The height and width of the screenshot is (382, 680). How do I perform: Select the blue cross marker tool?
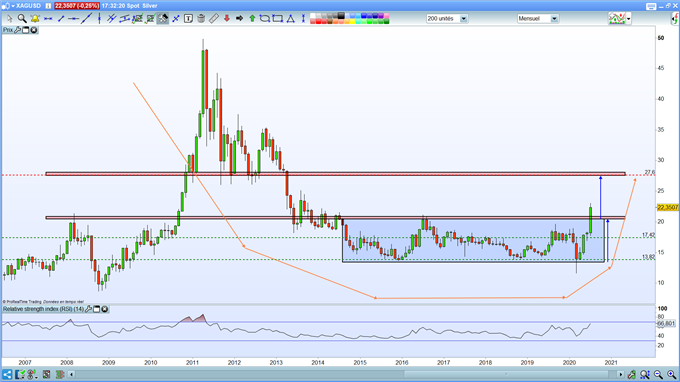click(x=176, y=19)
